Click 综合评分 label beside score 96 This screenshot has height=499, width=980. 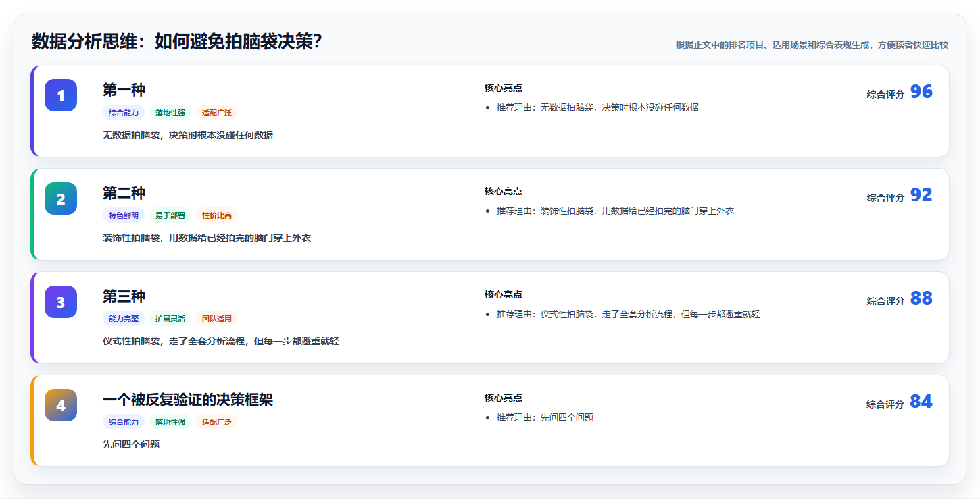[885, 95]
